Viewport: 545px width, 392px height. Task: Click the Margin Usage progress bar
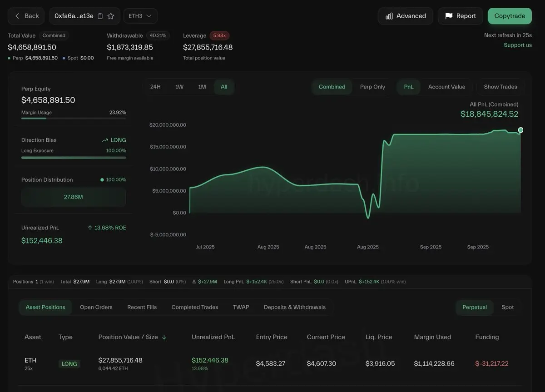(74, 119)
